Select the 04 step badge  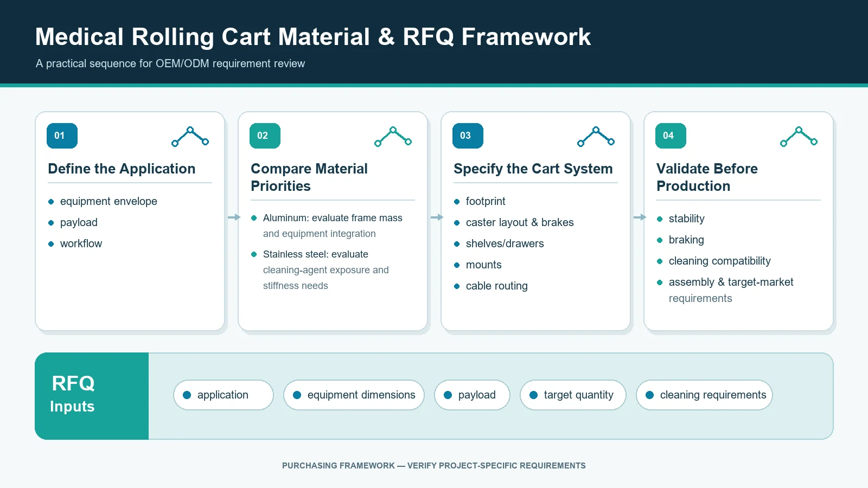[671, 136]
